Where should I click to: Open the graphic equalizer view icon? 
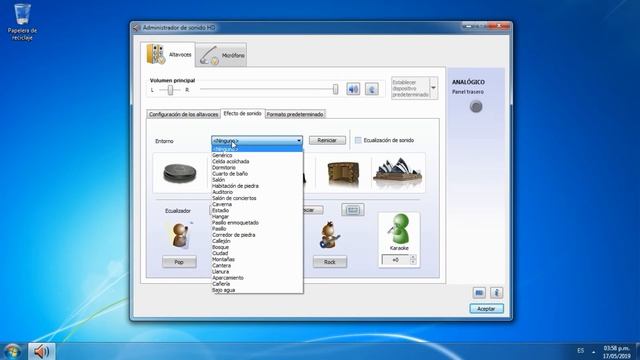point(353,210)
